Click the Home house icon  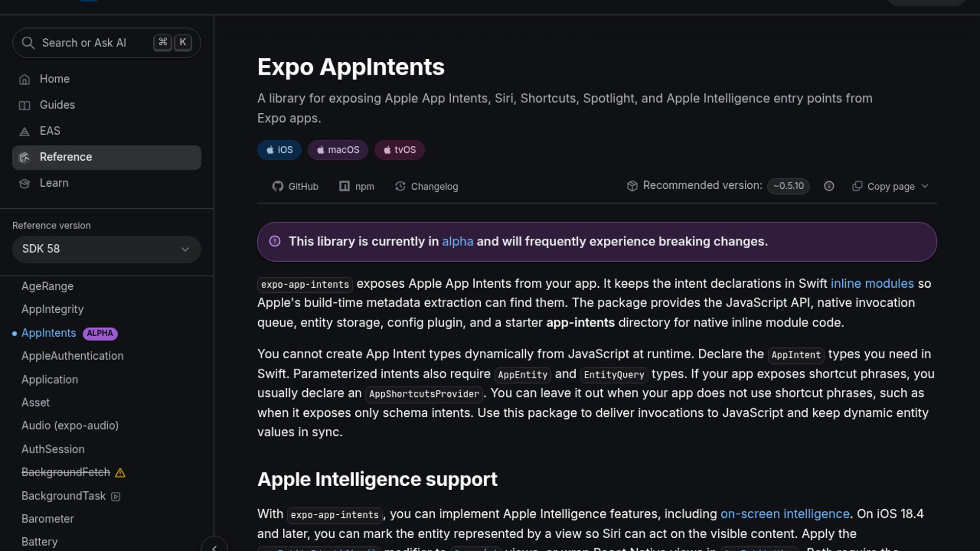click(24, 80)
